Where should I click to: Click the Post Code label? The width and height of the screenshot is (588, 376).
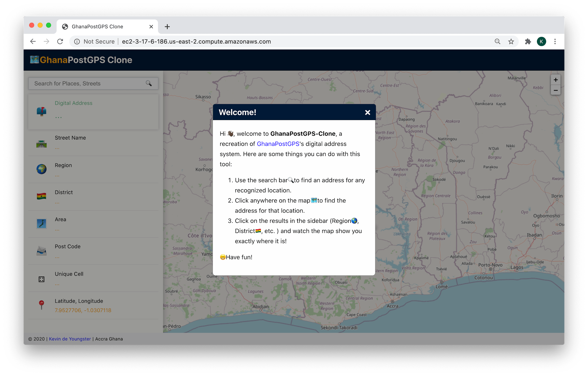[68, 247]
